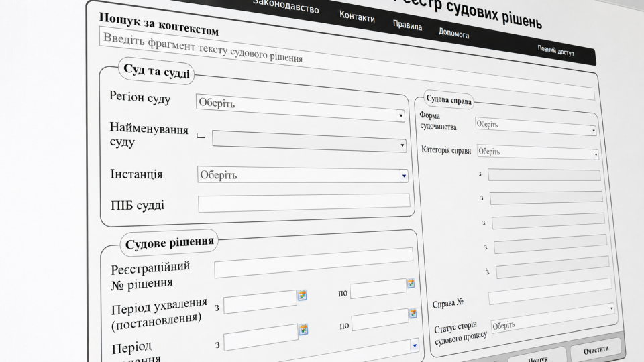This screenshot has height=362, width=644.
Task: Follow the Повний доступ link
Action: pyautogui.click(x=555, y=51)
